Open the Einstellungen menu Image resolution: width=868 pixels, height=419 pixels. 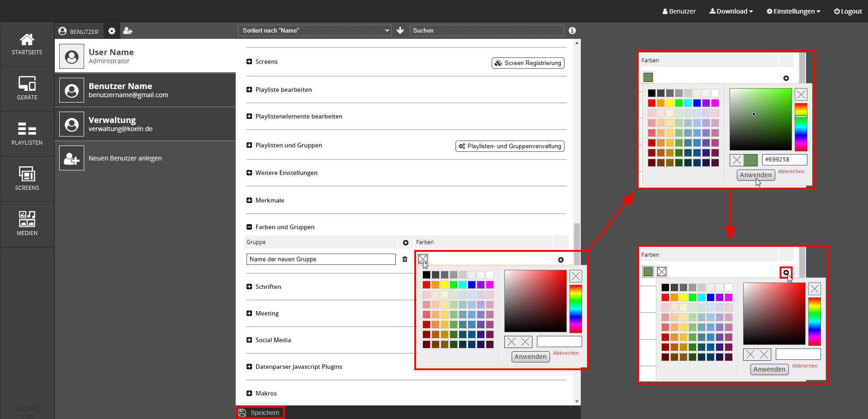click(793, 11)
